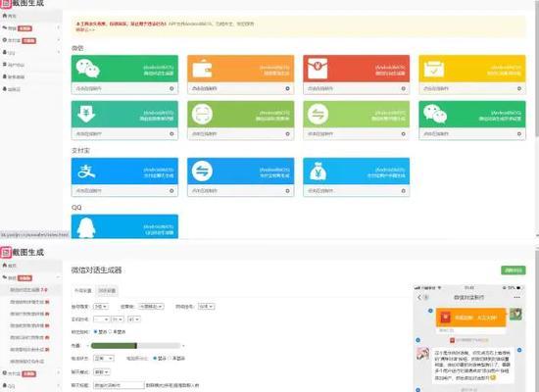This screenshot has height=392, width=539.
Task: Switch to the first tab under 微信对话生成器
Action: pyautogui.click(x=83, y=291)
